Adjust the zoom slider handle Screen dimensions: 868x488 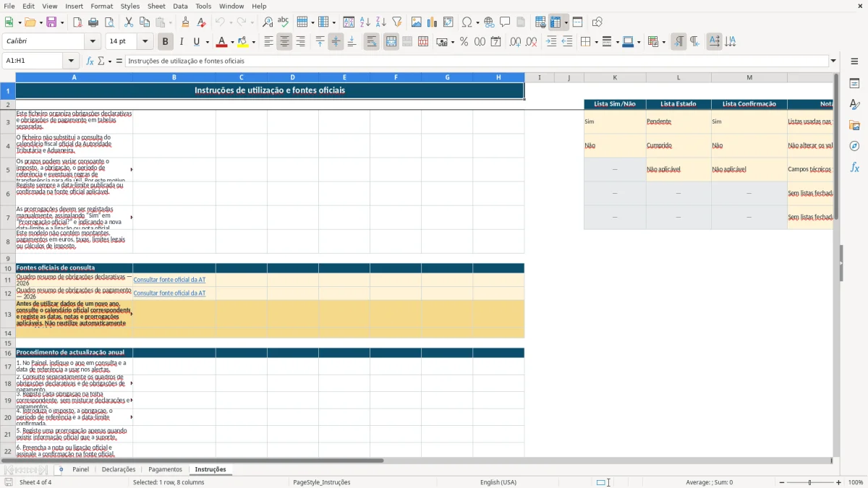809,482
